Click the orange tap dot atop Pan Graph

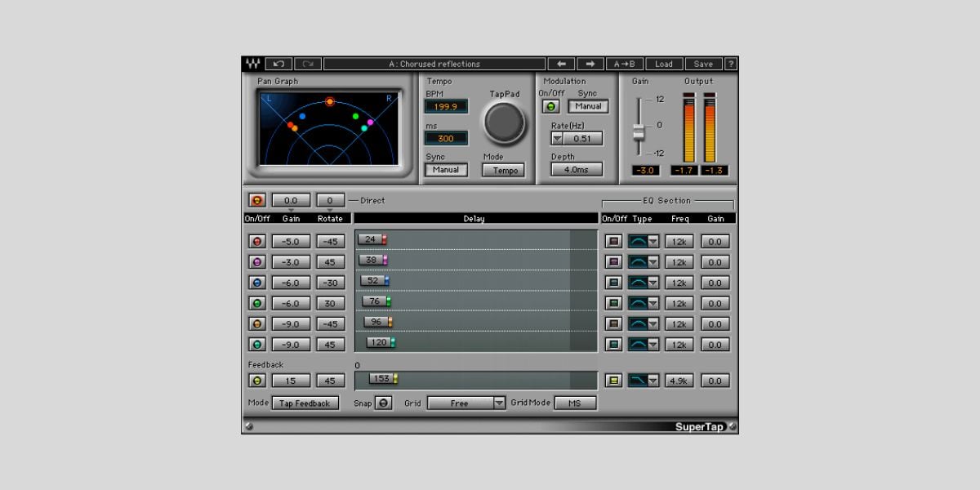330,101
